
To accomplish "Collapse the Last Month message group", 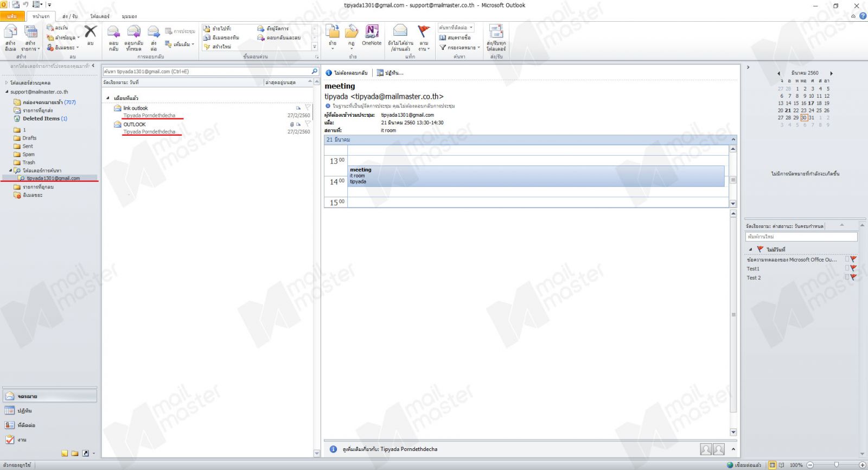I will pos(107,98).
